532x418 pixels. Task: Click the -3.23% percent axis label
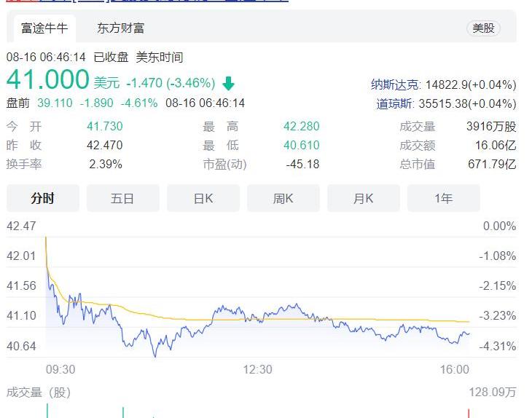(498, 315)
